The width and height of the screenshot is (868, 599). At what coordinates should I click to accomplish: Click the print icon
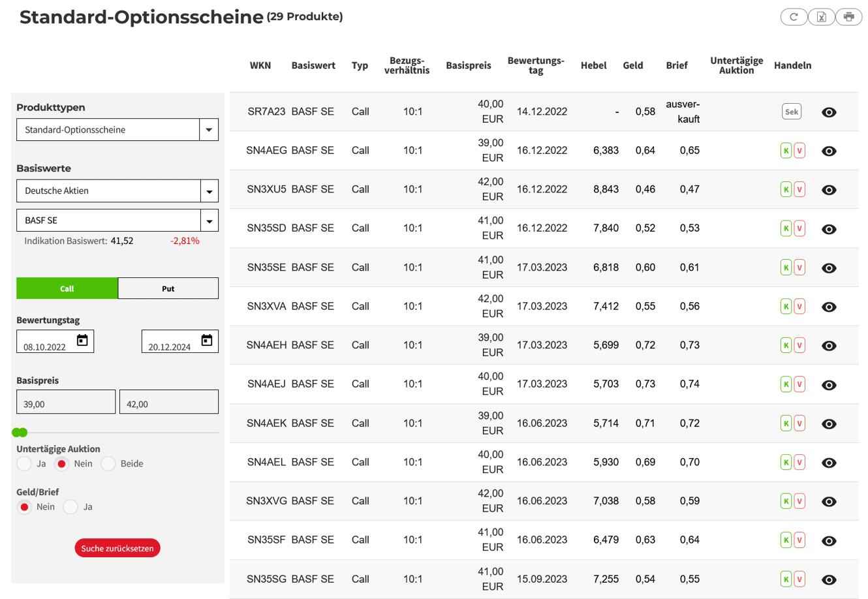pos(848,17)
